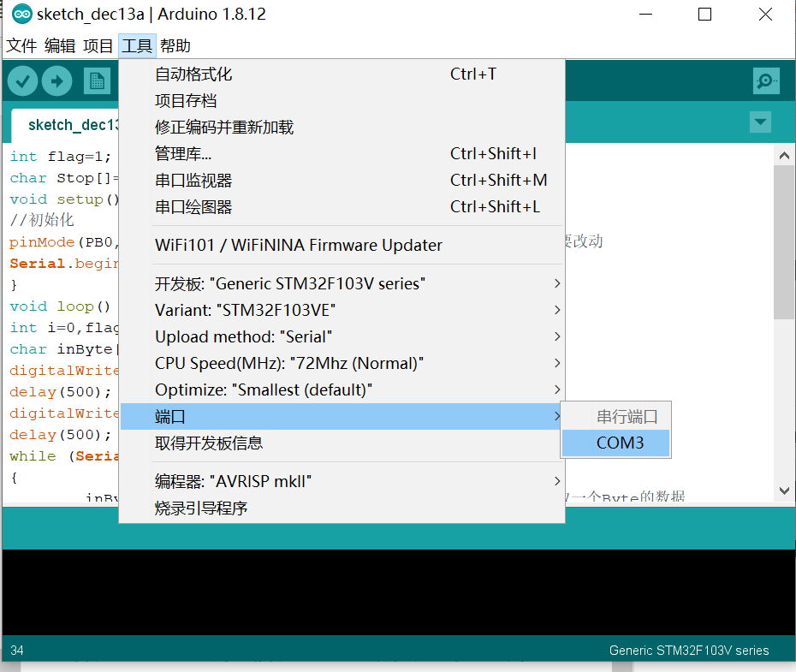Minimize the Arduino window

[645, 15]
